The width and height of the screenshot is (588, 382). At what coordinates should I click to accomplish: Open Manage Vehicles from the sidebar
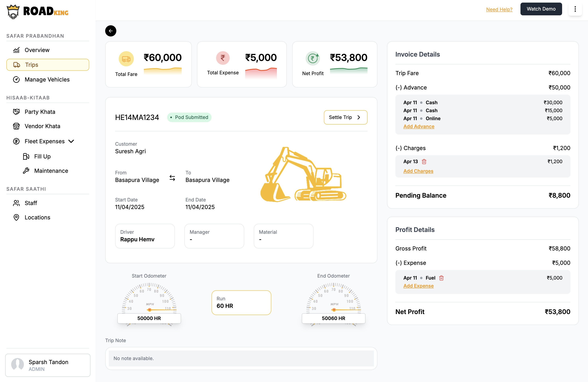(16, 80)
